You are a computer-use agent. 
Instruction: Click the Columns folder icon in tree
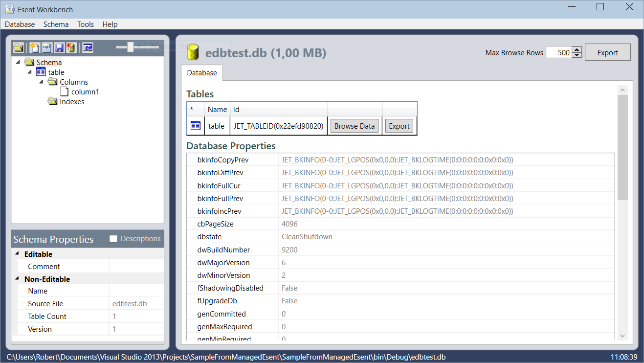click(x=53, y=82)
